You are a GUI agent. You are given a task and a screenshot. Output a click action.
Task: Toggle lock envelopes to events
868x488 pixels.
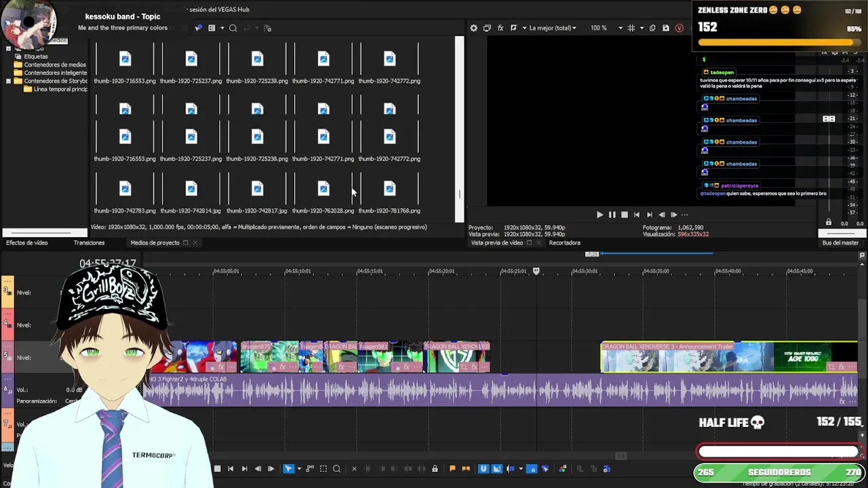pos(435,468)
